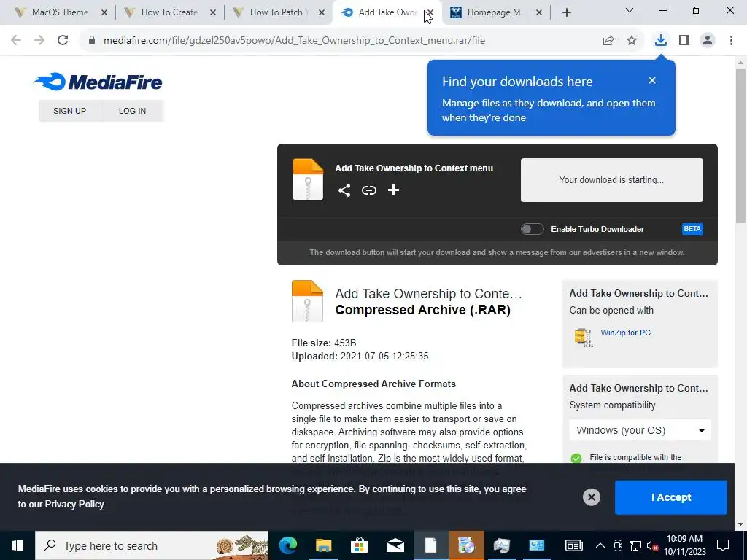The height and width of the screenshot is (560, 747).
Task: Click the muted volume tray icon
Action: 651,545
